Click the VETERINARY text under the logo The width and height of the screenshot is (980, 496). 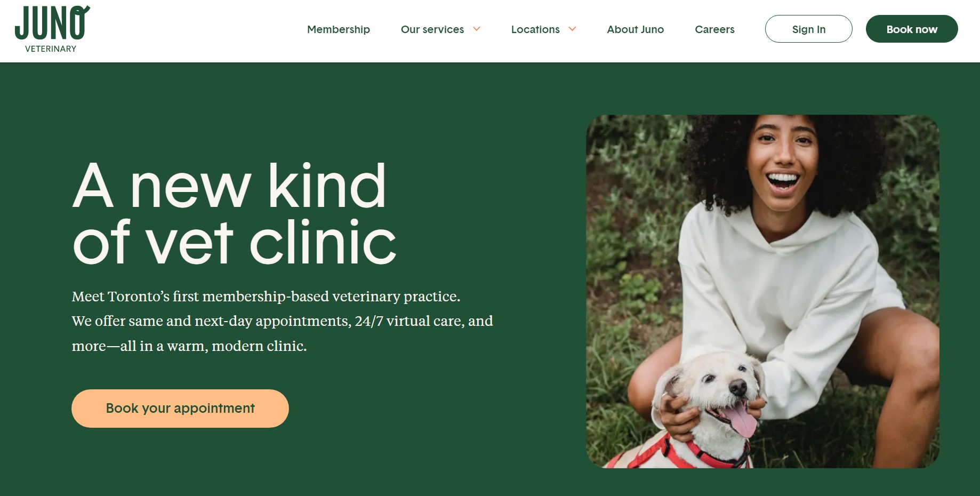[51, 49]
